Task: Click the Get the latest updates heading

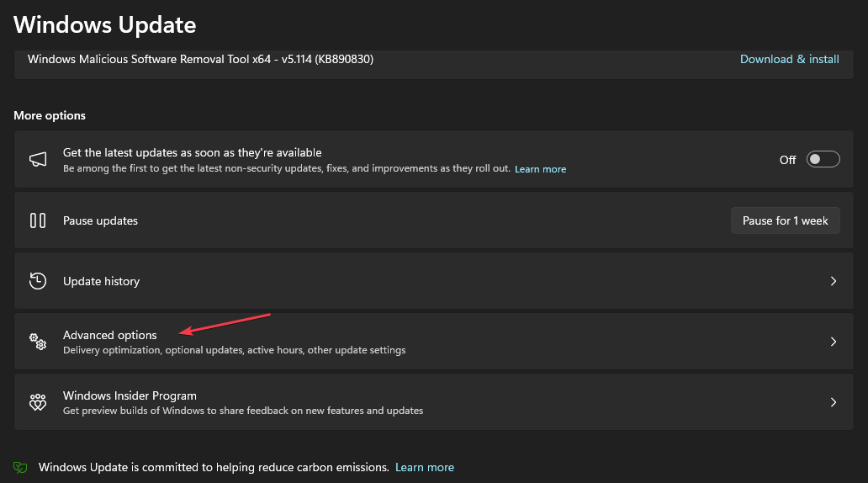Action: click(x=192, y=152)
